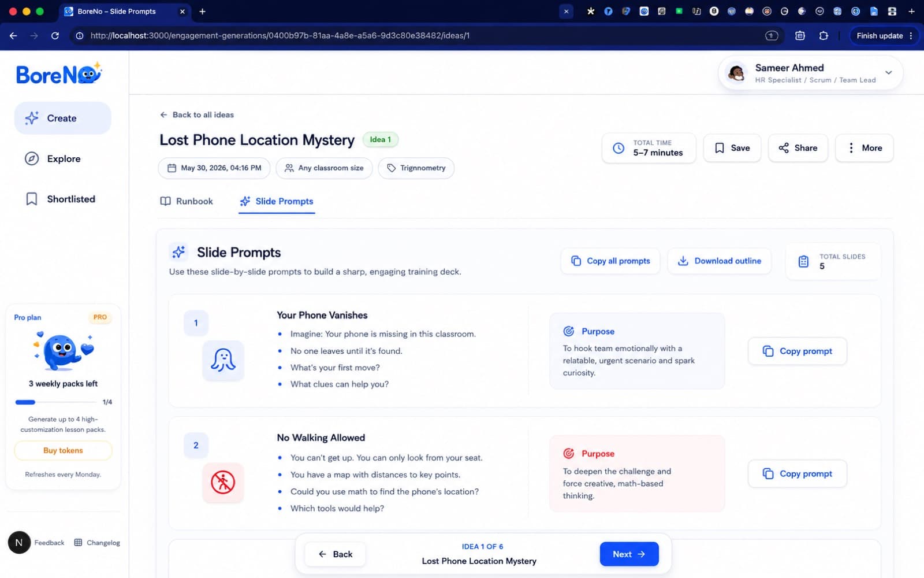Click the no-walking icon for slide 2
924x578 pixels.
point(223,482)
